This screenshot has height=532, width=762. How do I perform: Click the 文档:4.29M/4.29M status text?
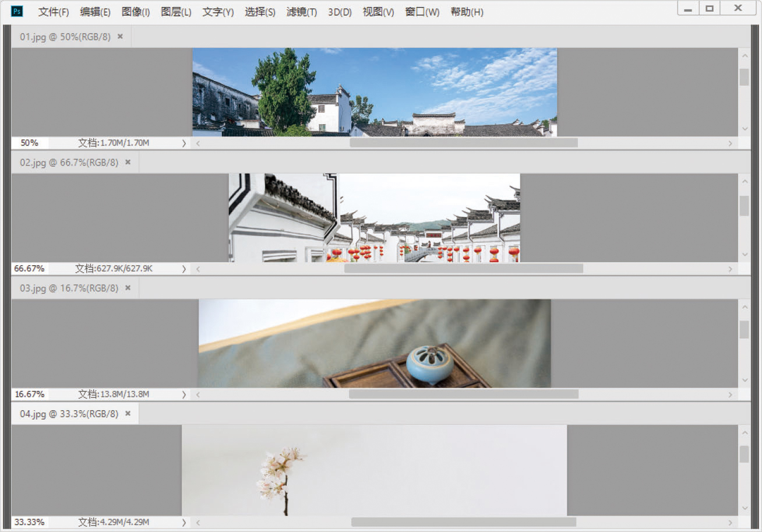click(x=114, y=522)
